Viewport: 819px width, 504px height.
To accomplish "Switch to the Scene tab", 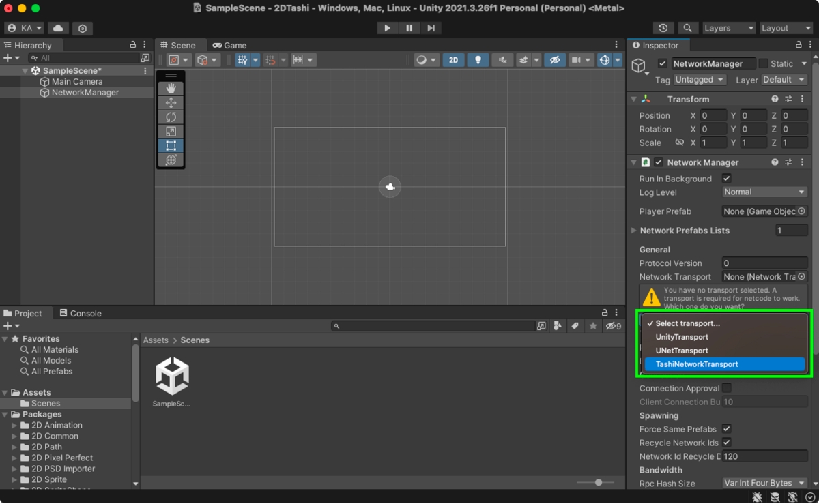I will (178, 45).
